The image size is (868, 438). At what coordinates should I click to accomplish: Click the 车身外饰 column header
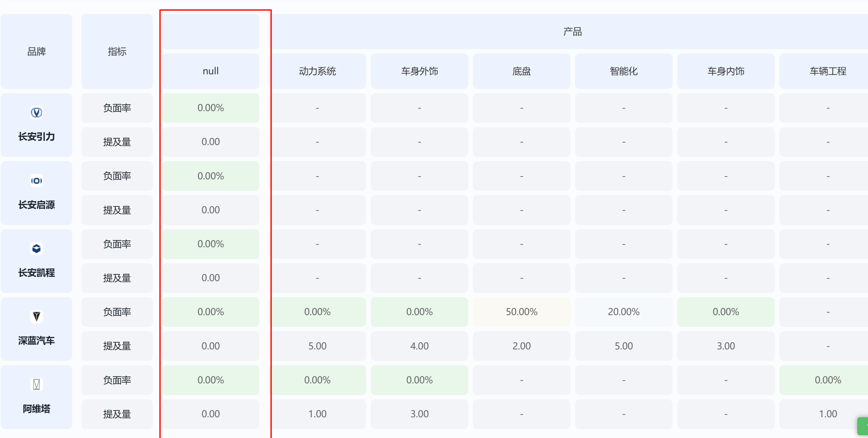click(419, 71)
